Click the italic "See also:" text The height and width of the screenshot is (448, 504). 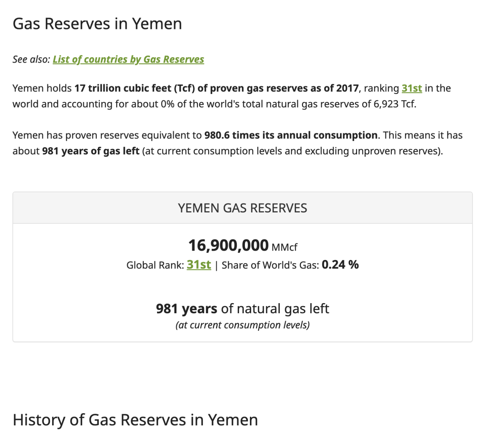click(x=31, y=59)
